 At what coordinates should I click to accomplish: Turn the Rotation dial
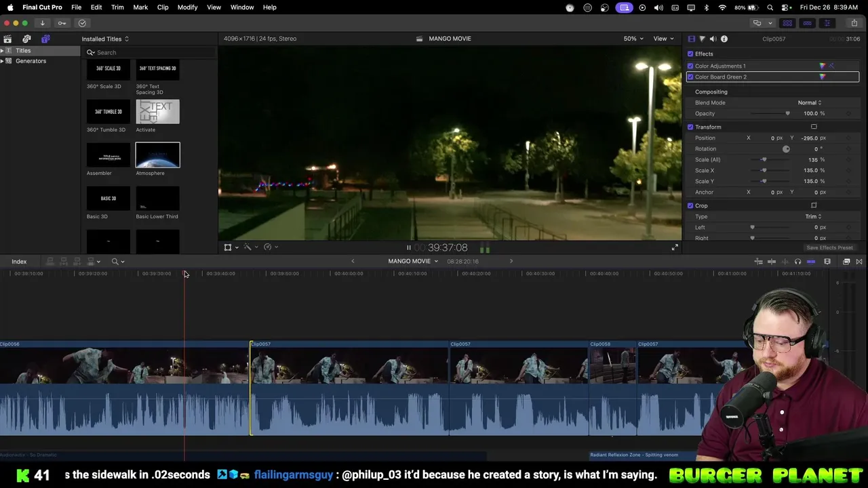(786, 148)
